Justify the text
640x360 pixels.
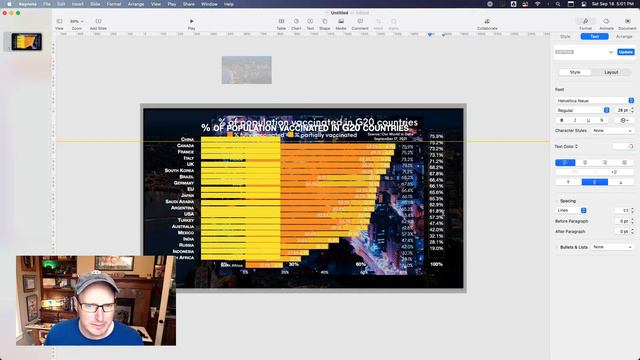tap(624, 162)
